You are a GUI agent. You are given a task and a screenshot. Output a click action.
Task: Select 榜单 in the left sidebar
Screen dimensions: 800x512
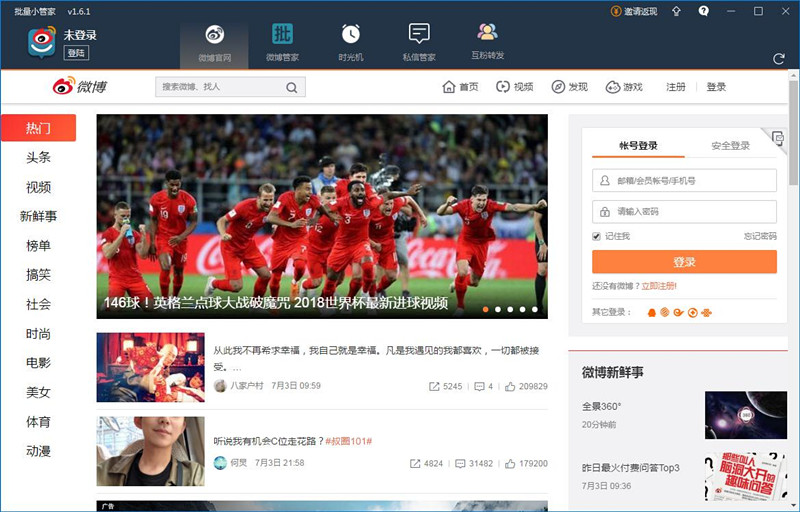(38, 246)
